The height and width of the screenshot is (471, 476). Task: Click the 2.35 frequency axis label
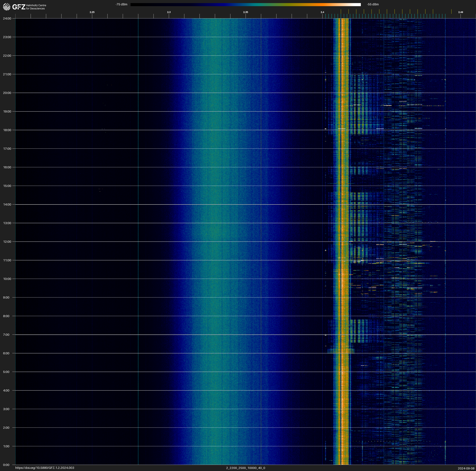pos(245,12)
